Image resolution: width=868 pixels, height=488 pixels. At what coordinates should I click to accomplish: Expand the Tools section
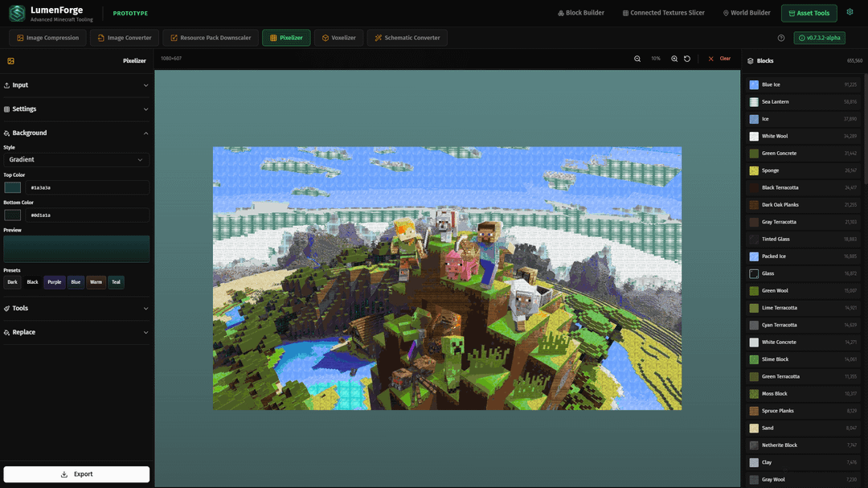(76, 308)
